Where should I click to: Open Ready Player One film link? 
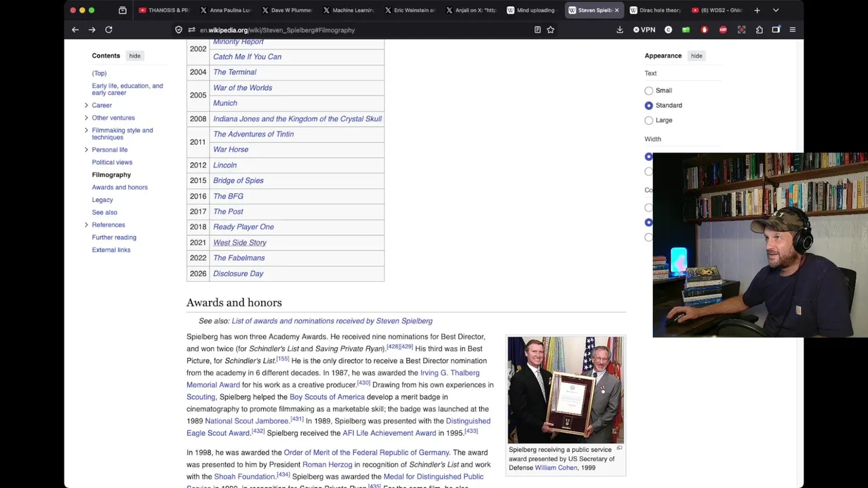point(243,227)
